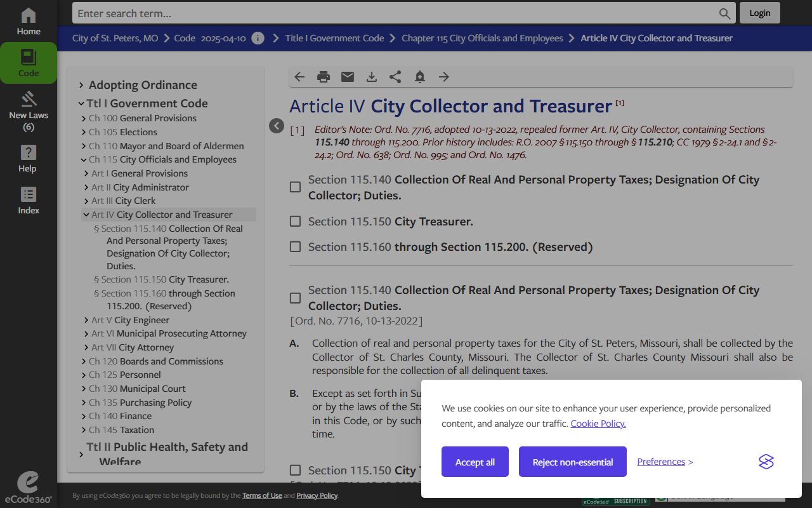Collapse Art IV City Collector and Treasurer
Viewport: 812px width, 508px height.
(86, 215)
